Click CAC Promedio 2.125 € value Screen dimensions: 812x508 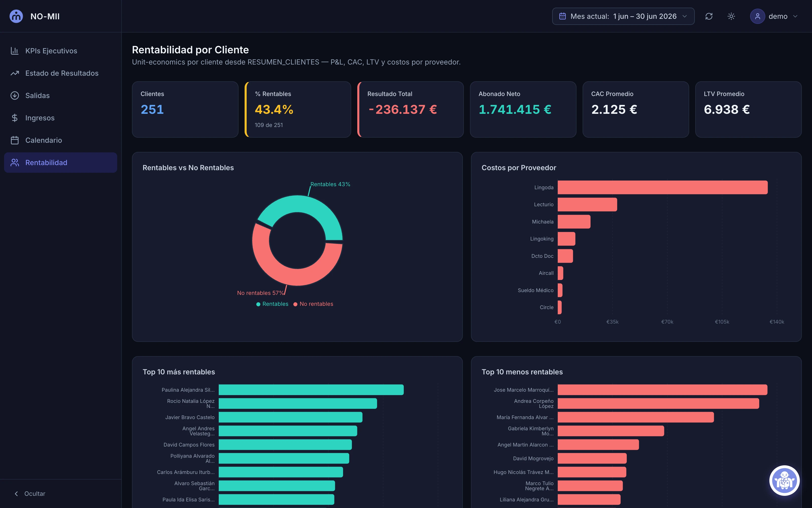(614, 109)
